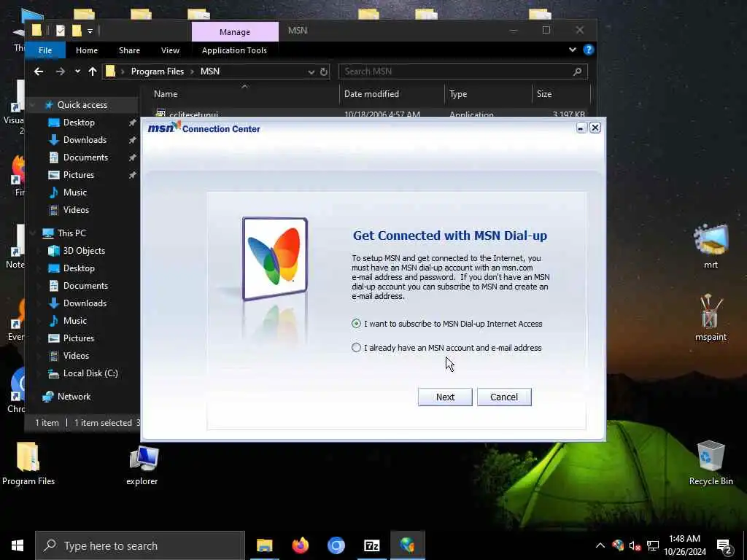The width and height of the screenshot is (747, 560).
Task: Show hidden system tray icons
Action: [x=600, y=545]
